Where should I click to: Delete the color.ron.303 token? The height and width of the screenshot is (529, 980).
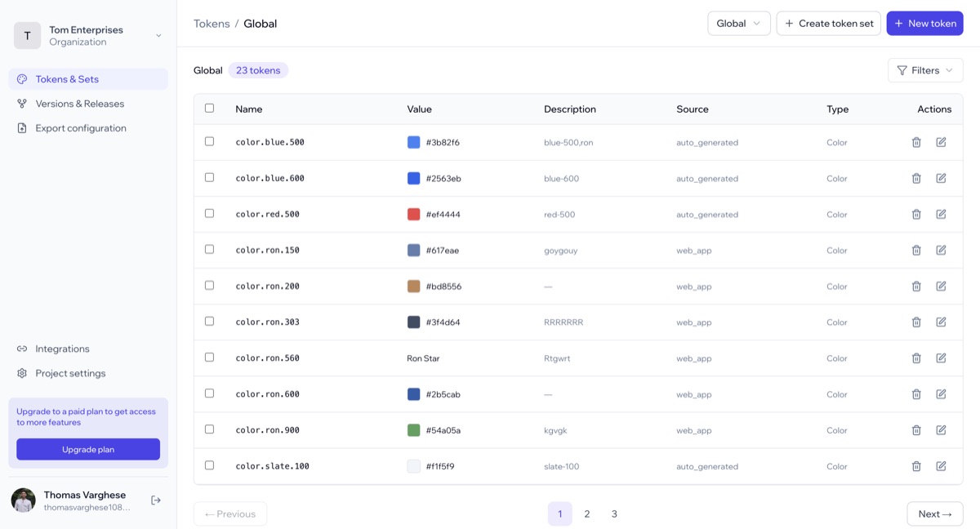[916, 322]
